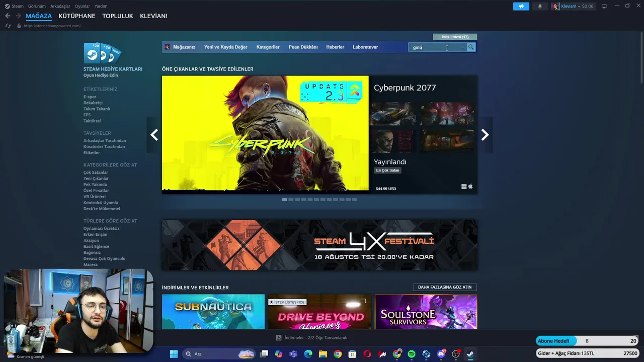644x362 pixels.
Task: Open the Görünüm menu
Action: tap(37, 7)
